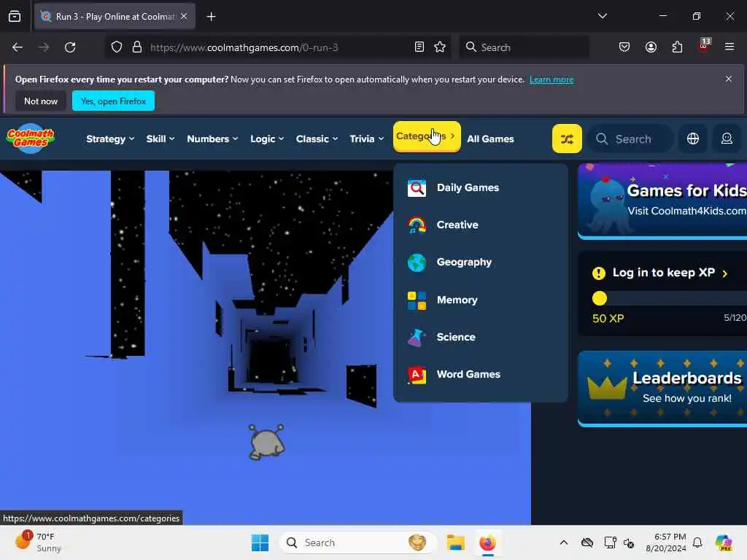Click the Daily Games magnifier icon
747x560 pixels.
pyautogui.click(x=417, y=187)
